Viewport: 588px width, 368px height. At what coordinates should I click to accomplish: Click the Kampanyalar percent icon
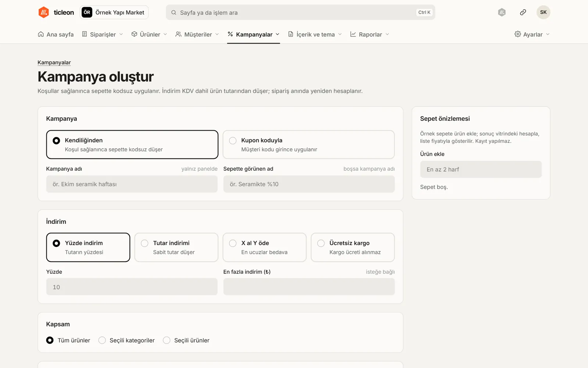pos(230,34)
